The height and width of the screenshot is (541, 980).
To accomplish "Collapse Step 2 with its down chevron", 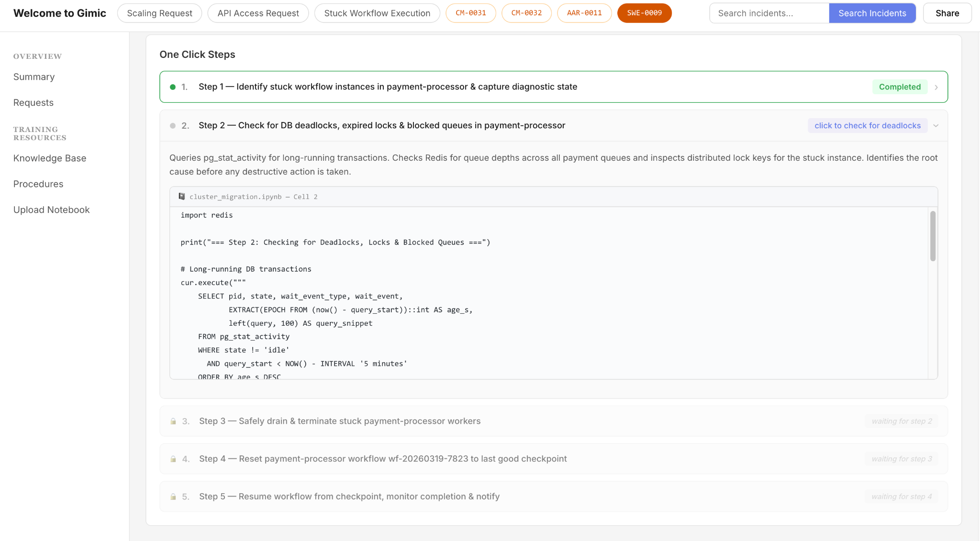I will click(x=936, y=126).
